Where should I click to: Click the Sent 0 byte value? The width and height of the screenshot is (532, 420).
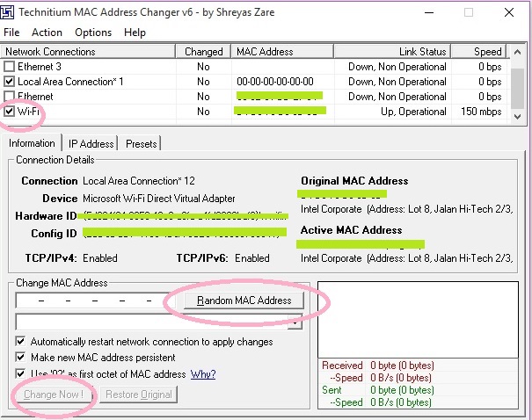pos(402,390)
